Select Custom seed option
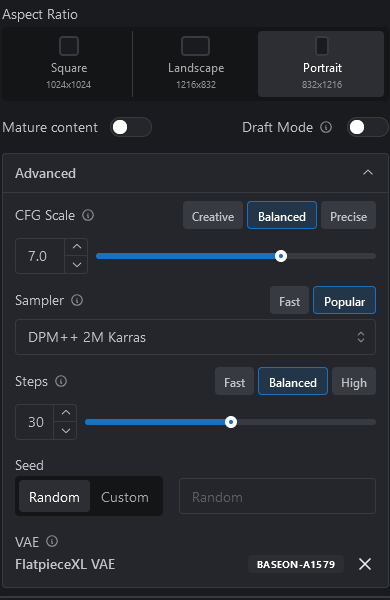The image size is (390, 600). coord(125,497)
